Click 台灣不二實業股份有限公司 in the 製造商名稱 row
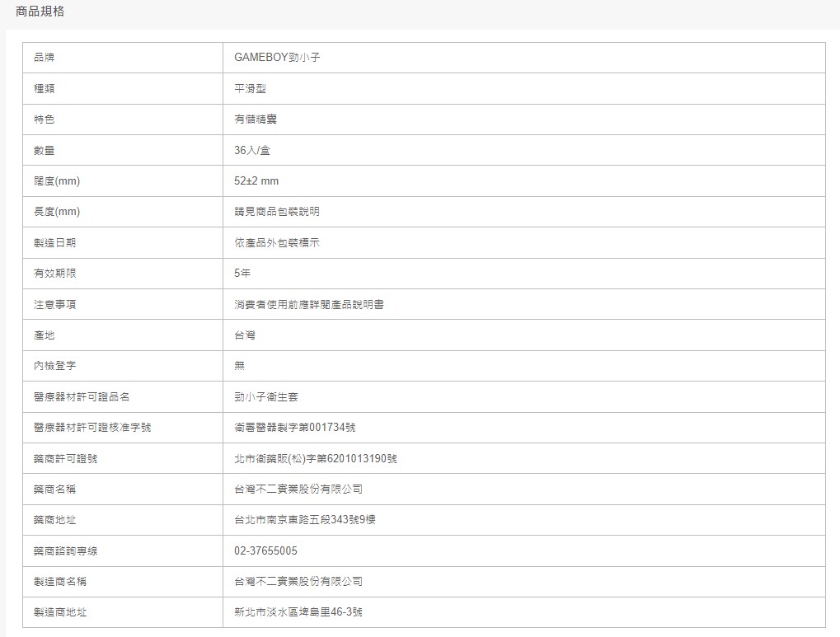Viewport: 840px width, 637px height. pos(298,581)
